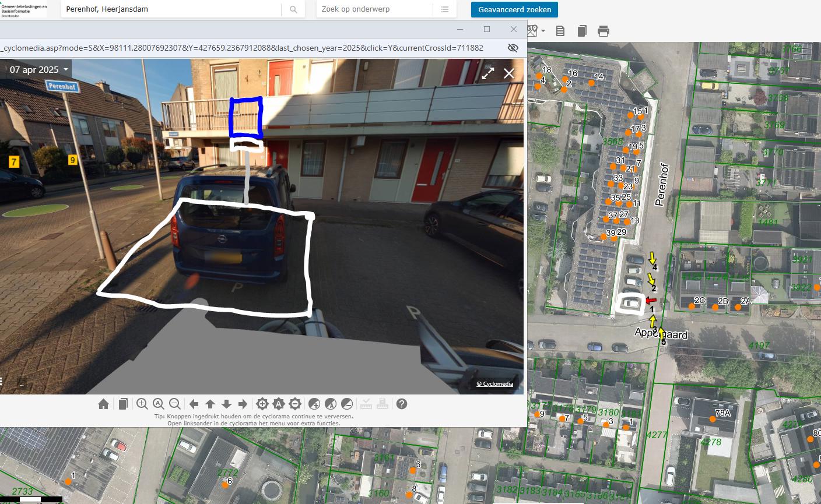Viewport: 821px width, 504px height.
Task: Close the cyclorama image panel with X
Action: 509,73
